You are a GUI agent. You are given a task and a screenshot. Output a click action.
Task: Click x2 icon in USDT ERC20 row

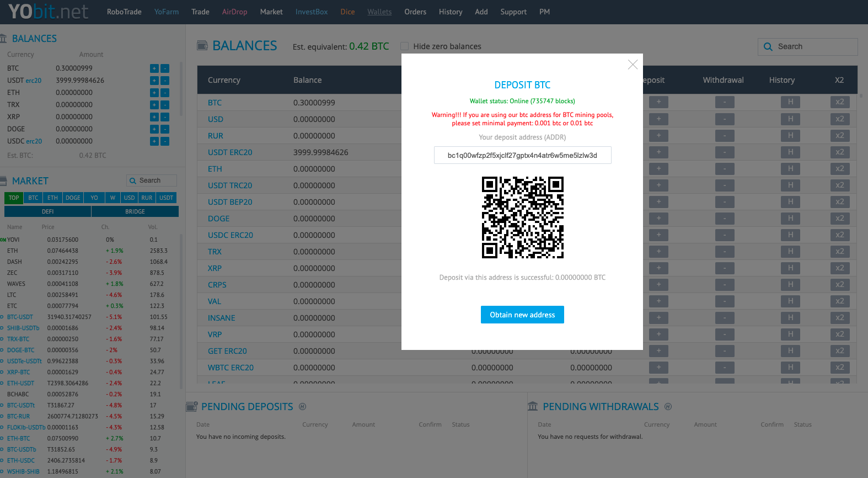[839, 152]
